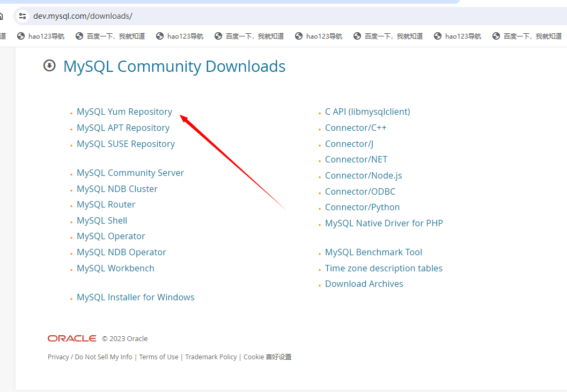Open the Connector/ODBC link
This screenshot has height=392, width=567.
tap(360, 191)
